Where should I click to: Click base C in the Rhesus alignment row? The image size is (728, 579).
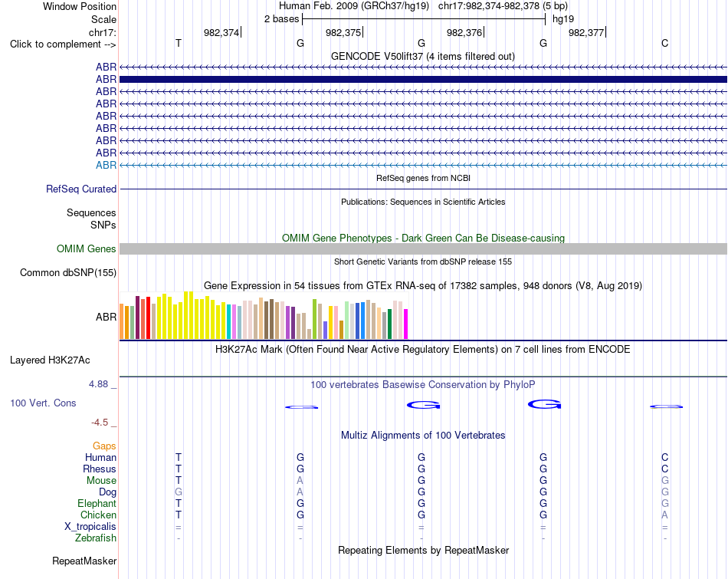click(665, 469)
